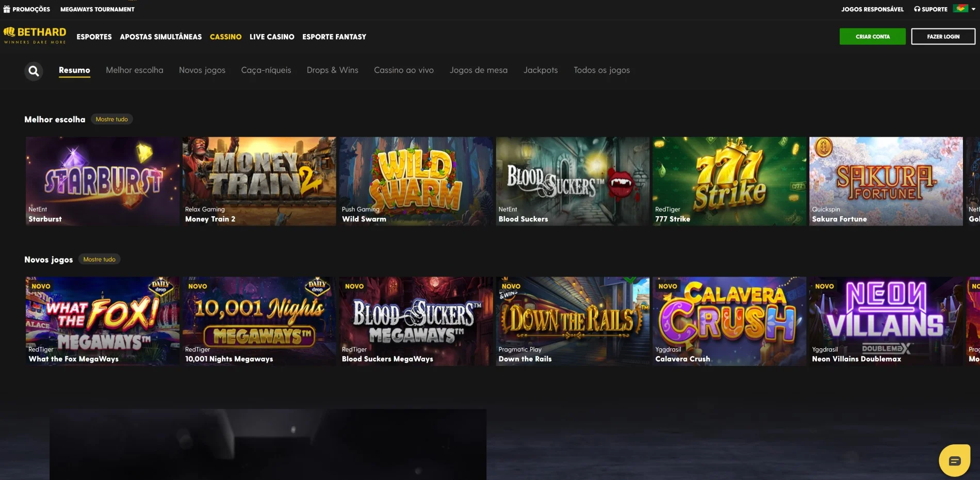Screen dimensions: 980x480
Task: Open Calavera Crush game tile
Action: click(x=728, y=321)
